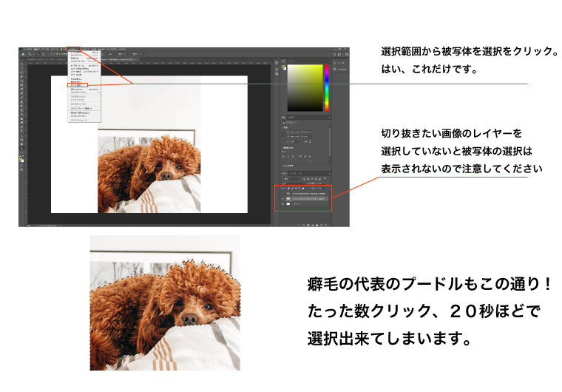Screen dimensions: 562x392
Task: Show the hidden topmost layer
Action: click(282, 194)
